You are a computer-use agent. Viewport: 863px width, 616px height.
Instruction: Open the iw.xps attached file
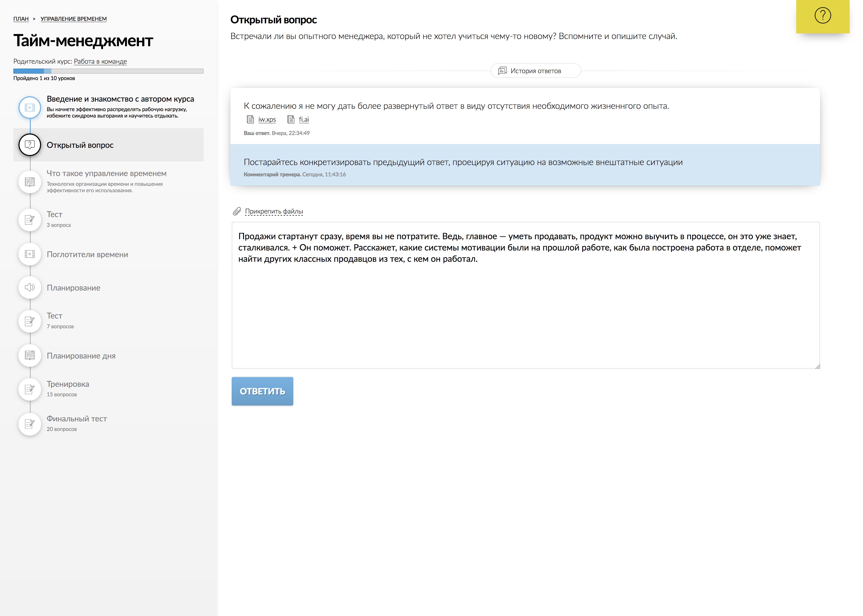coord(267,120)
